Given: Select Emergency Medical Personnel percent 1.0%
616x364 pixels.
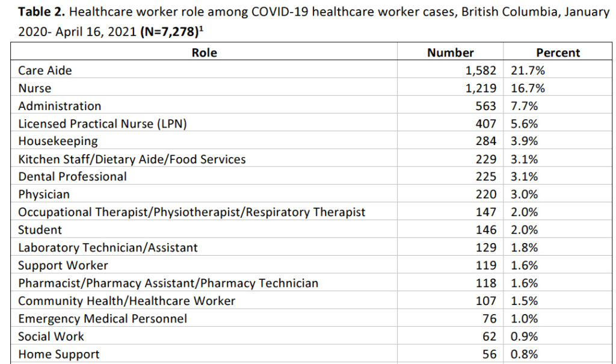Looking at the screenshot, I should 524,319.
